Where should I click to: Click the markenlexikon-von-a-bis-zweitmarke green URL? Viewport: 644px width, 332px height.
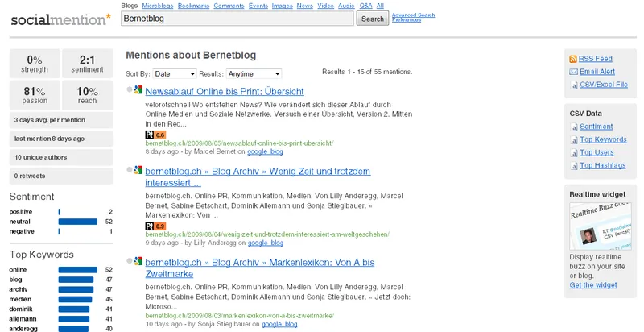point(240,316)
